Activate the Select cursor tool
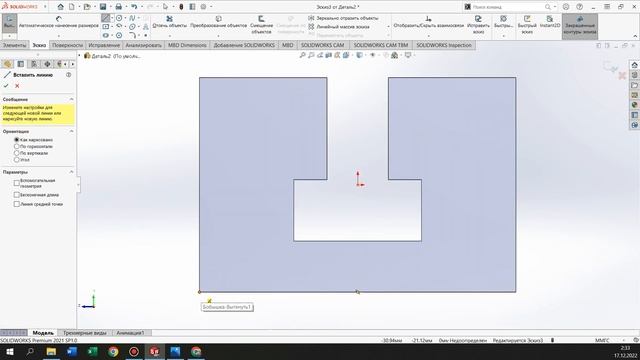This screenshot has height=360, width=640. 165,7
